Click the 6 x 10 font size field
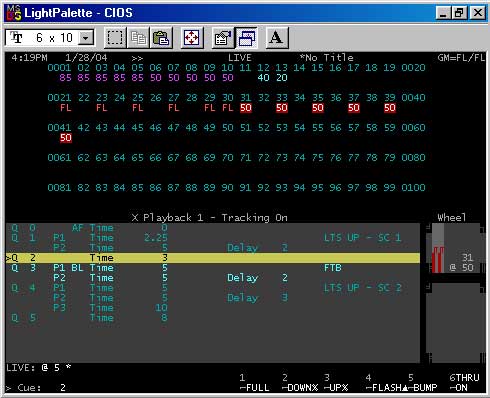 pyautogui.click(x=49, y=38)
